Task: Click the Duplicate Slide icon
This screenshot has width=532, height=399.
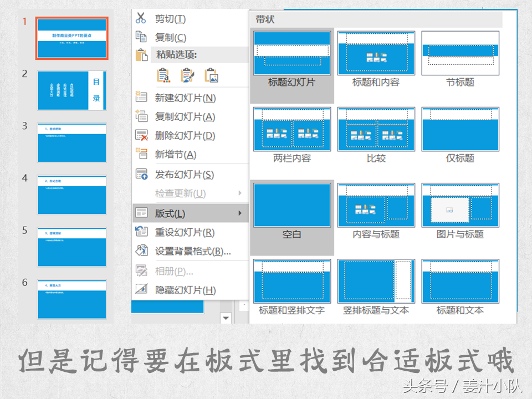Action: tap(141, 116)
